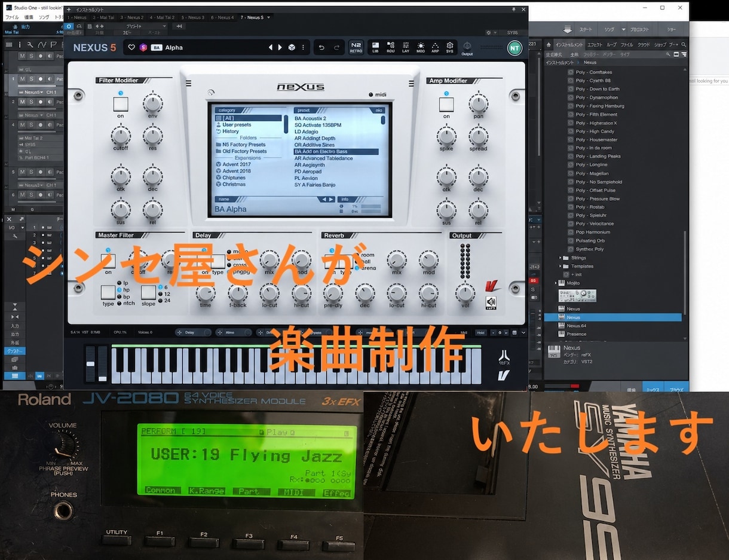Open the LAY layers page
This screenshot has height=560, width=729.
(x=405, y=47)
